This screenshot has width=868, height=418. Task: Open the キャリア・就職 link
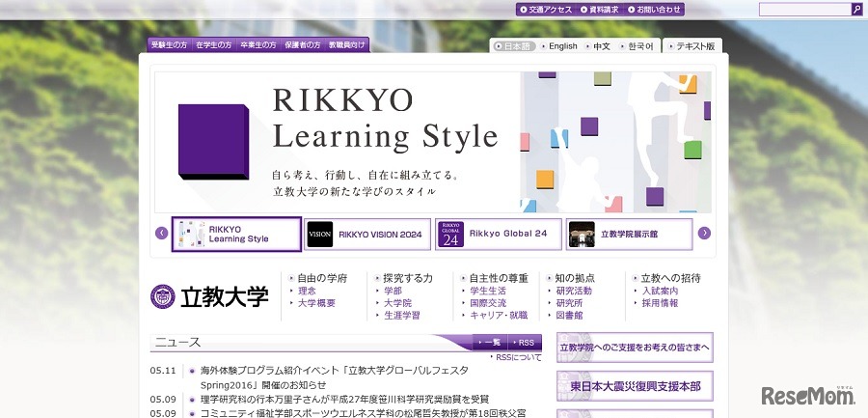(499, 316)
